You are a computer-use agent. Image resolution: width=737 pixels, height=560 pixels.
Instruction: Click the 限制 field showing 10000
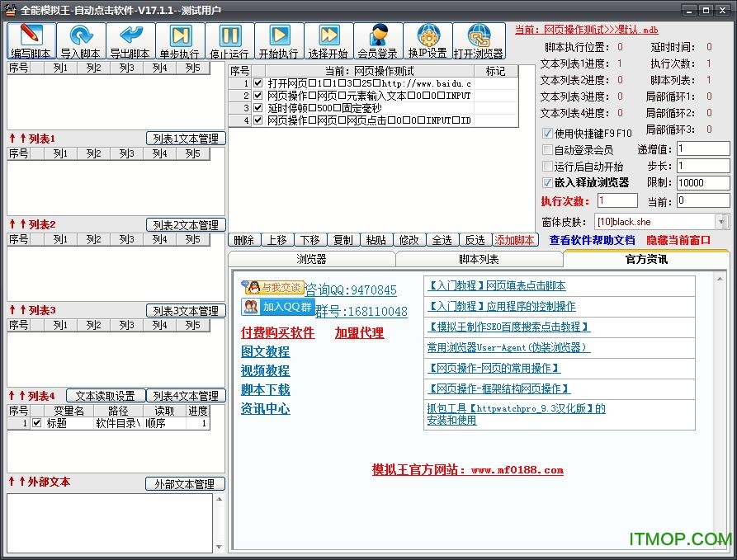[703, 182]
